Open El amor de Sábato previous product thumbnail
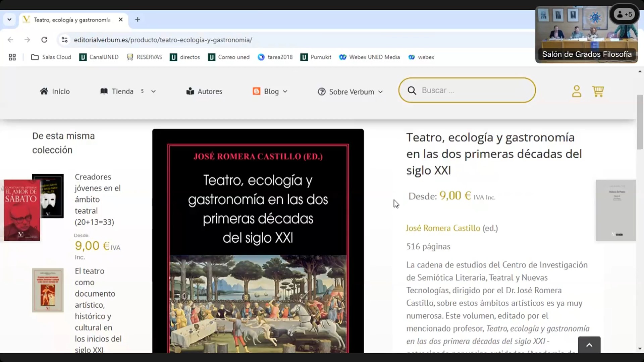644x362 pixels. (21, 210)
